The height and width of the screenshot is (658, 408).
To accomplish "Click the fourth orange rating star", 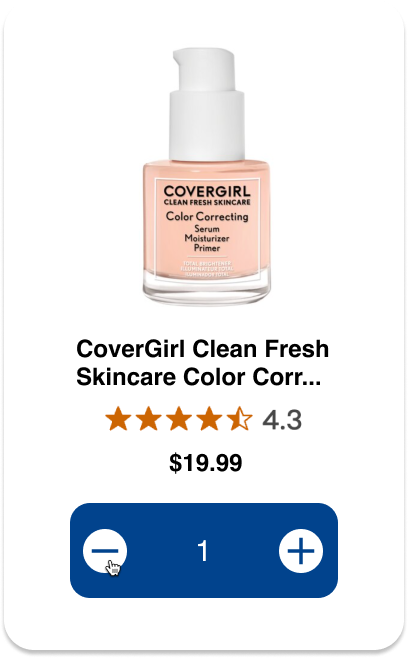I will [x=209, y=418].
